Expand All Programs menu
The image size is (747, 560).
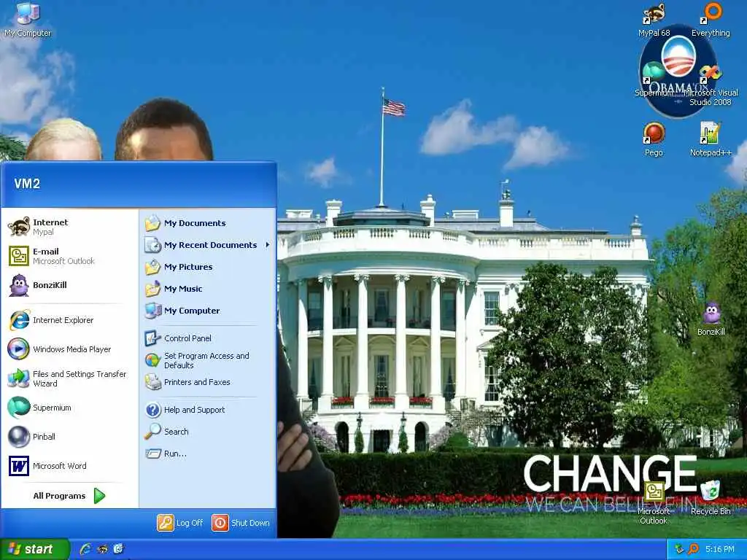[x=69, y=496]
